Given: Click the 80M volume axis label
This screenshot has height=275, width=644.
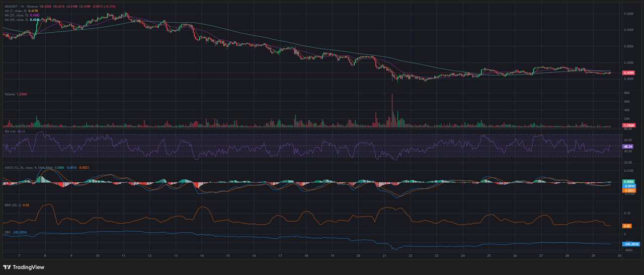Looking at the screenshot, I should click(627, 93).
